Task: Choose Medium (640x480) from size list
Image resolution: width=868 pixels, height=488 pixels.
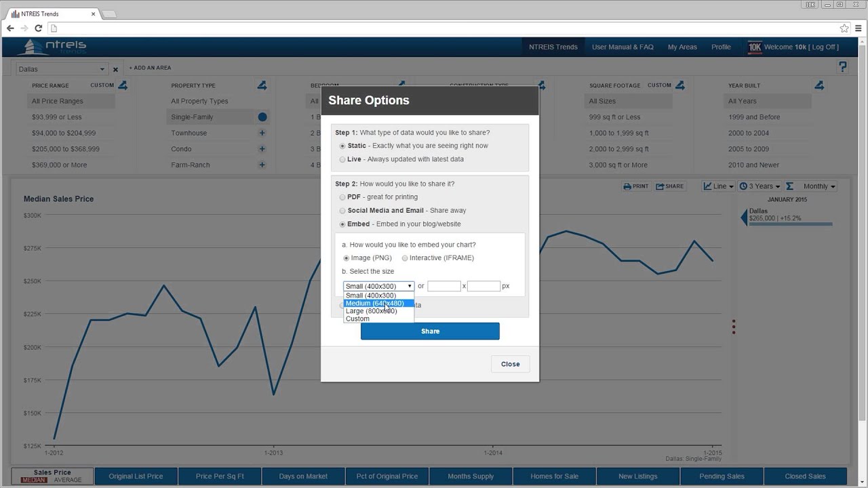Action: pyautogui.click(x=378, y=303)
